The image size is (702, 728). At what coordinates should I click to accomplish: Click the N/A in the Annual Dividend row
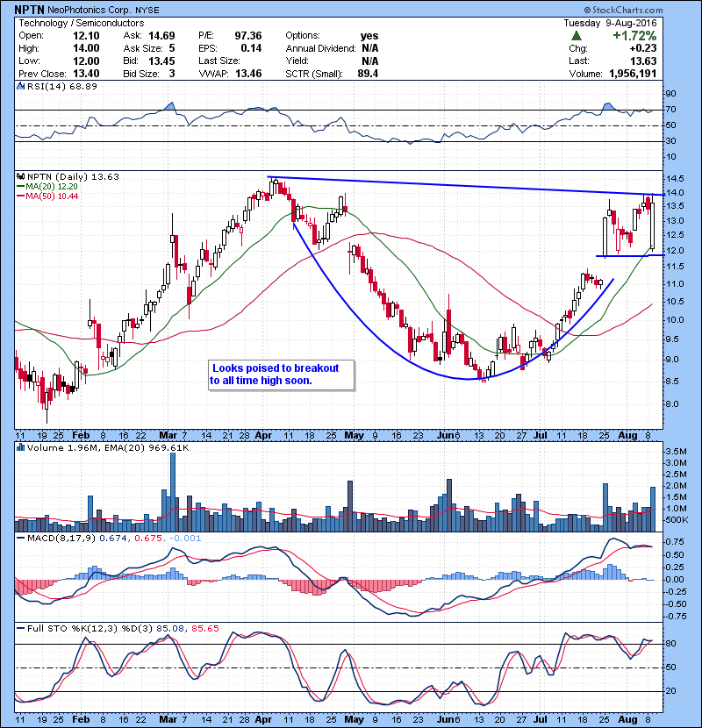(369, 48)
